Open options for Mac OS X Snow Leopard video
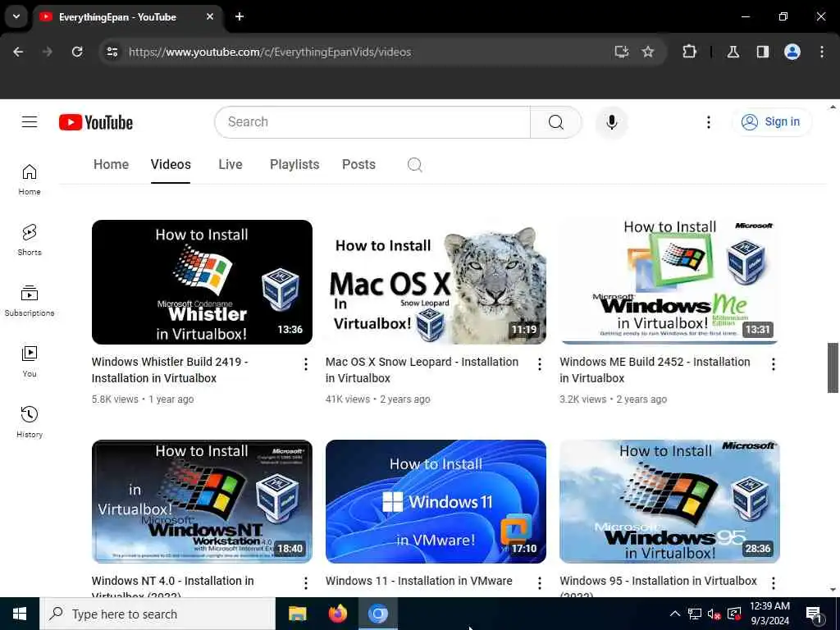Screen dimensions: 840x630 pyautogui.click(x=540, y=364)
